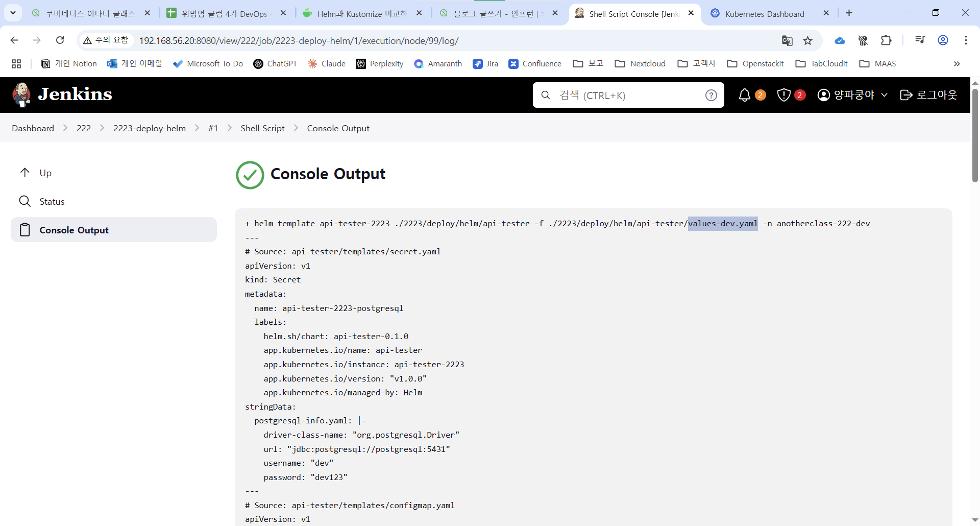This screenshot has width=980, height=526.
Task: Open the Openstackit bookmarks folder
Action: (755, 64)
